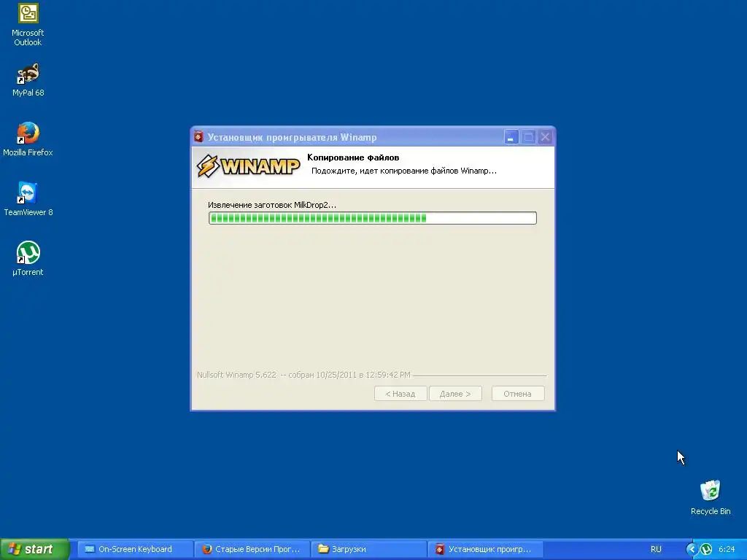747x560 pixels.
Task: Open the Microsoft Outlook desktop icon
Action: click(28, 25)
